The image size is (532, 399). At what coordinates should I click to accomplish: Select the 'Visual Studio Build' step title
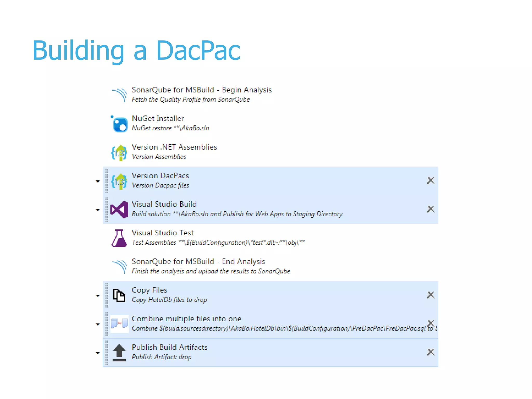[164, 204]
